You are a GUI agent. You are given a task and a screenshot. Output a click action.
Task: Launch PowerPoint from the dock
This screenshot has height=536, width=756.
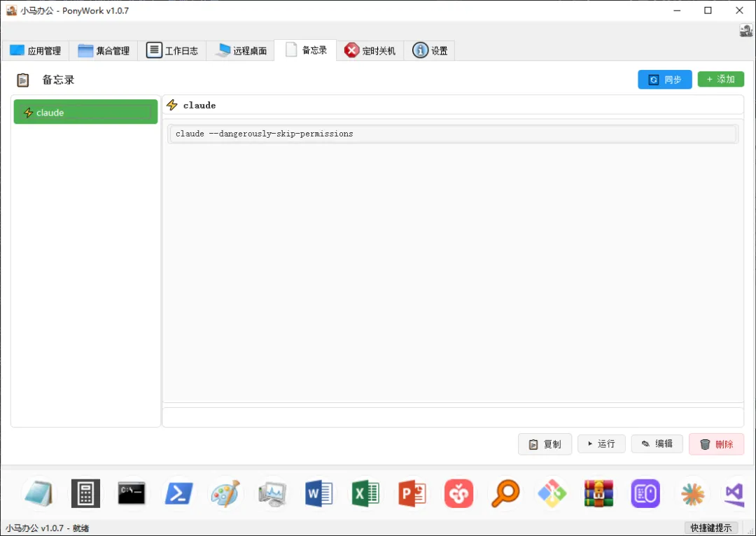tap(412, 493)
